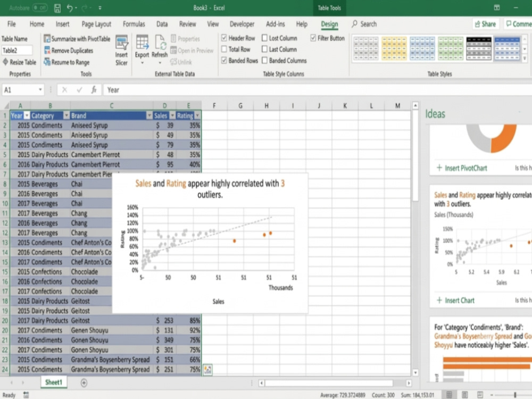Enable the Banded Columns checkbox
532x399 pixels.
[x=264, y=61]
